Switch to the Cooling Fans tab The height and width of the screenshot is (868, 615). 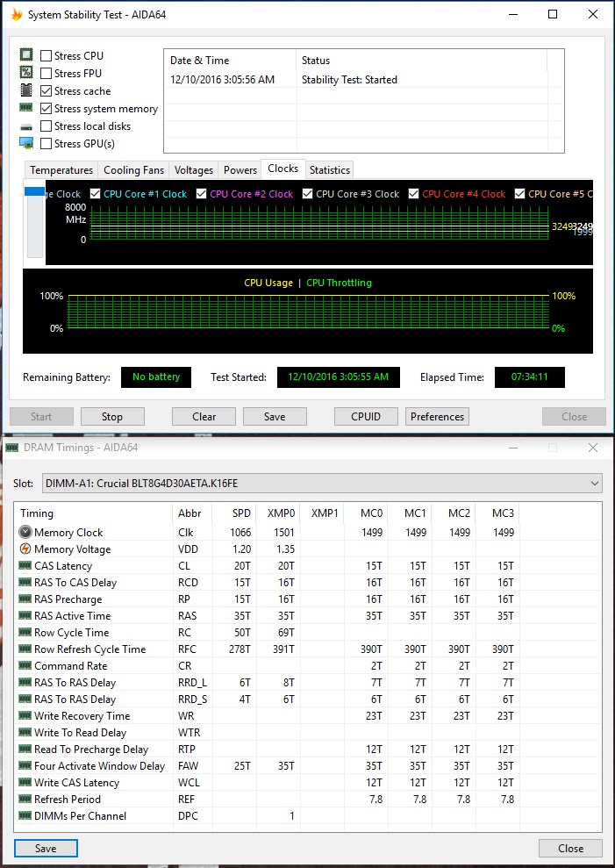[x=133, y=170]
